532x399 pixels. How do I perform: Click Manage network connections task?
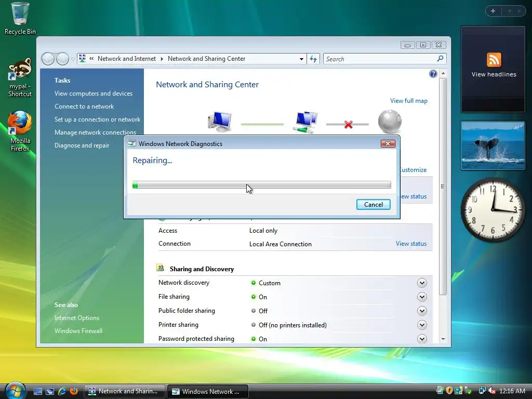click(x=96, y=132)
